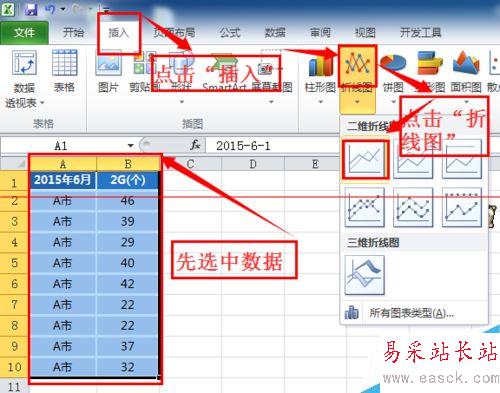This screenshot has width=500, height=393.
Task: Expand the Pie chart (饼图) dropdown arrow
Action: (393, 102)
